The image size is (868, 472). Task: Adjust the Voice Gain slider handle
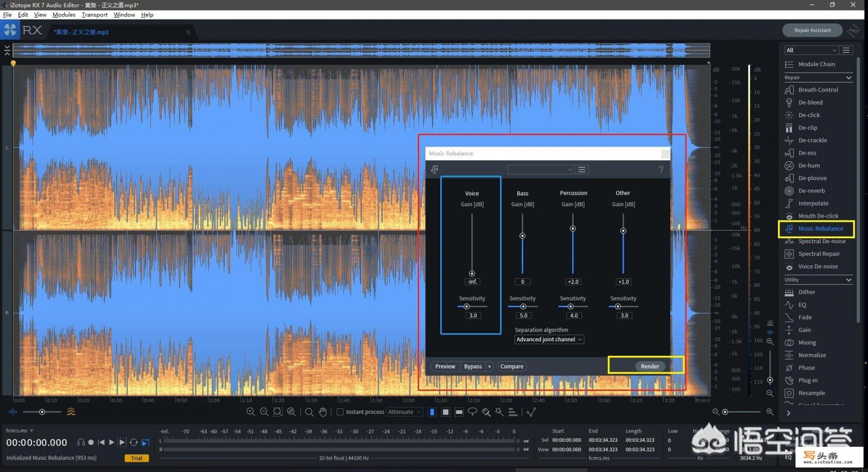(x=472, y=274)
